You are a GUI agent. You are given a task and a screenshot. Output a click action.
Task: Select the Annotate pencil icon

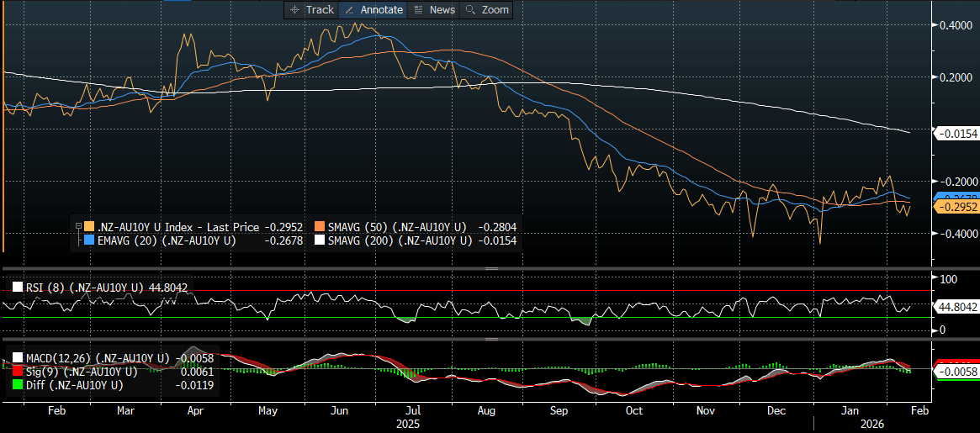pos(349,10)
